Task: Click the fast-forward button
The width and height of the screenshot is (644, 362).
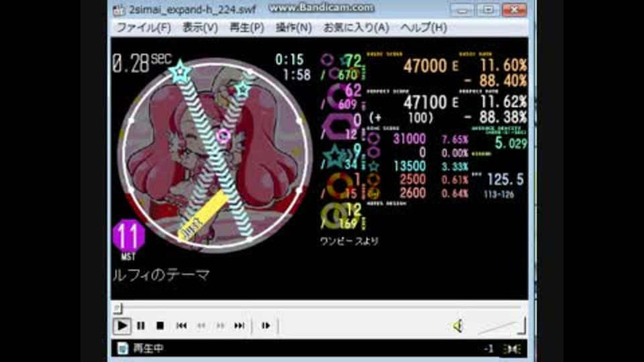Action: tap(221, 326)
